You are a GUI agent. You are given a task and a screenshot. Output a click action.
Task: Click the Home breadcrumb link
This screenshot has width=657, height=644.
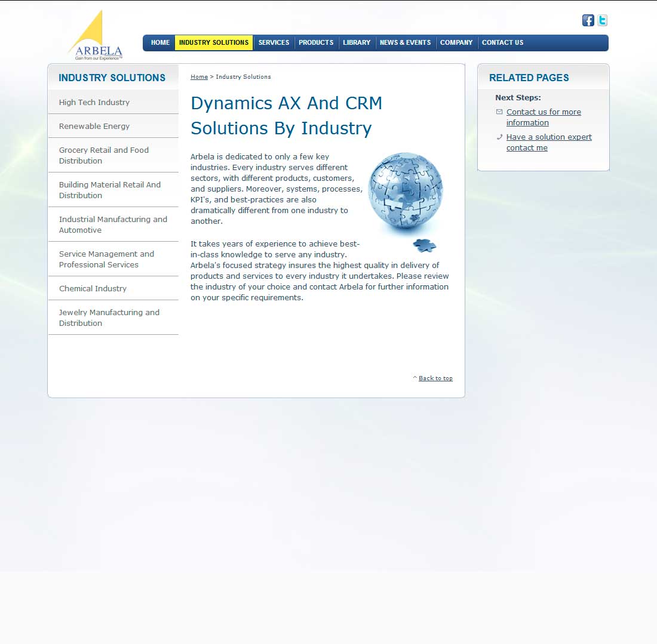click(199, 76)
